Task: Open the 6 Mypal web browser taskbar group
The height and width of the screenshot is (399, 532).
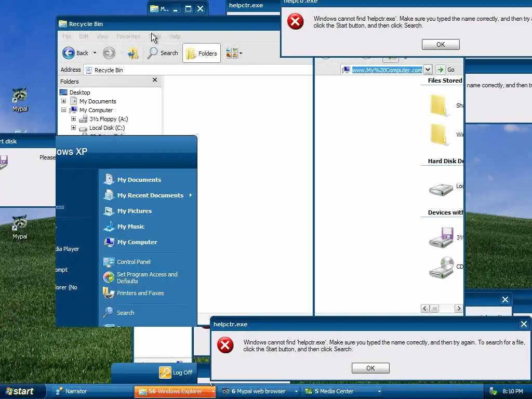Action: (259, 391)
